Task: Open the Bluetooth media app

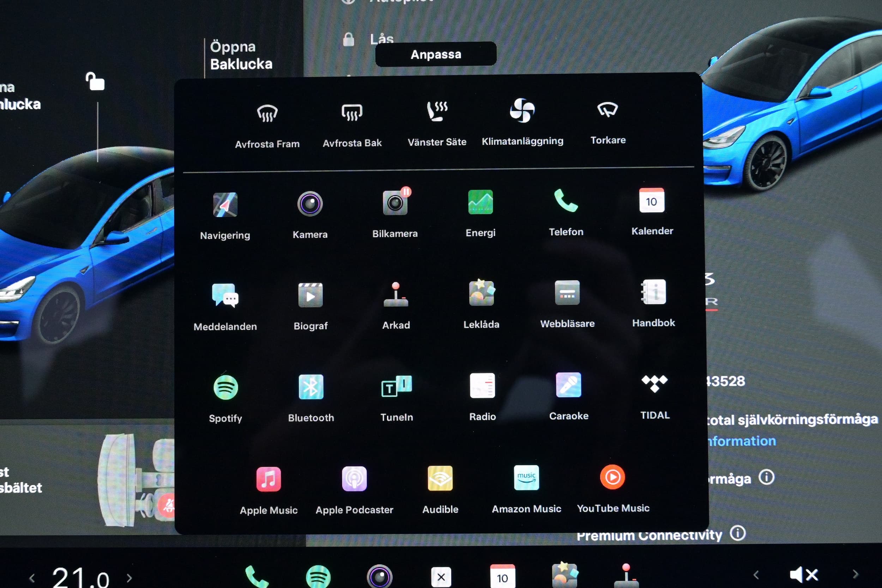Action: pyautogui.click(x=311, y=387)
